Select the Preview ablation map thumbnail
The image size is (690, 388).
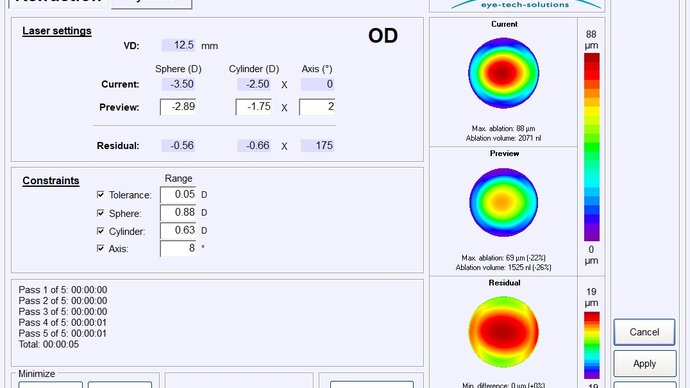(503, 202)
